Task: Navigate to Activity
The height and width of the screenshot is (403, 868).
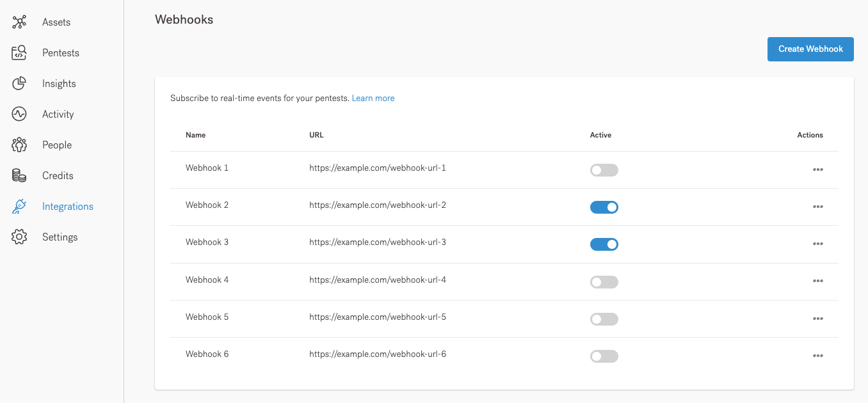Action: [58, 115]
